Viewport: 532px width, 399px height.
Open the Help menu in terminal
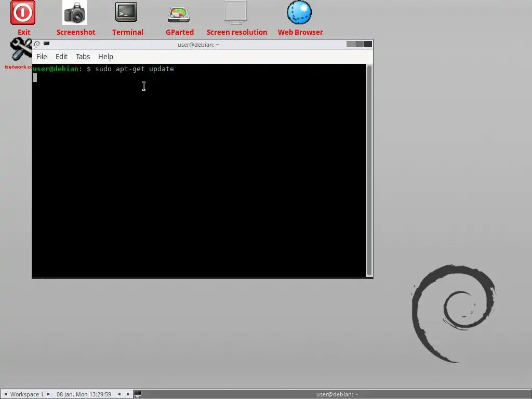[105, 57]
